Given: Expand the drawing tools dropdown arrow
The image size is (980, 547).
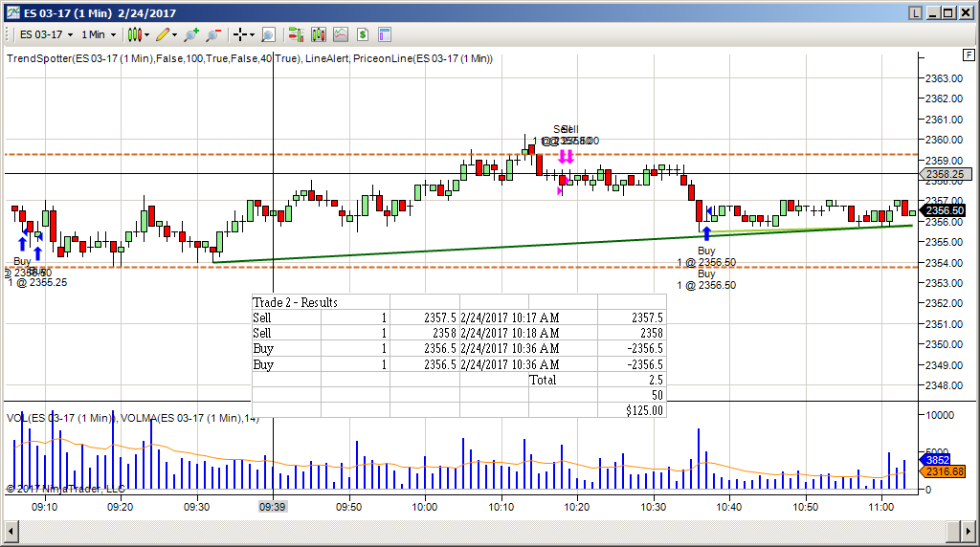Looking at the screenshot, I should (x=174, y=35).
